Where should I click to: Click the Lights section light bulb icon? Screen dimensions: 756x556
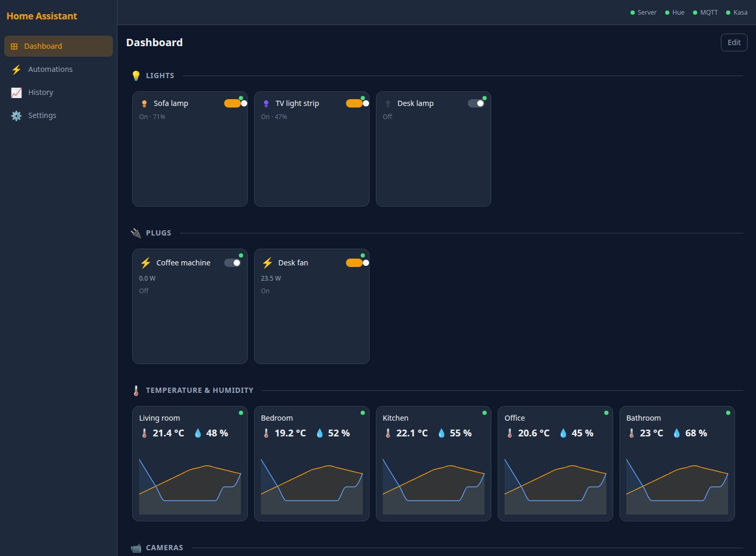click(x=136, y=76)
